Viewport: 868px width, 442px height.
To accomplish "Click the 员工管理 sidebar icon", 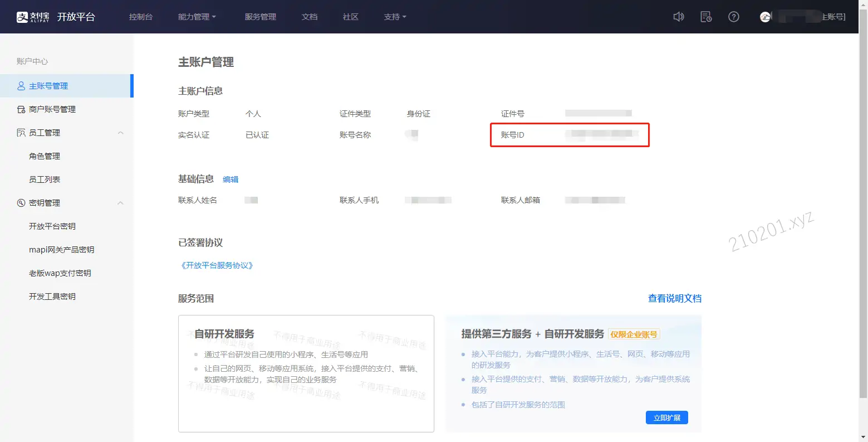I will coord(21,133).
